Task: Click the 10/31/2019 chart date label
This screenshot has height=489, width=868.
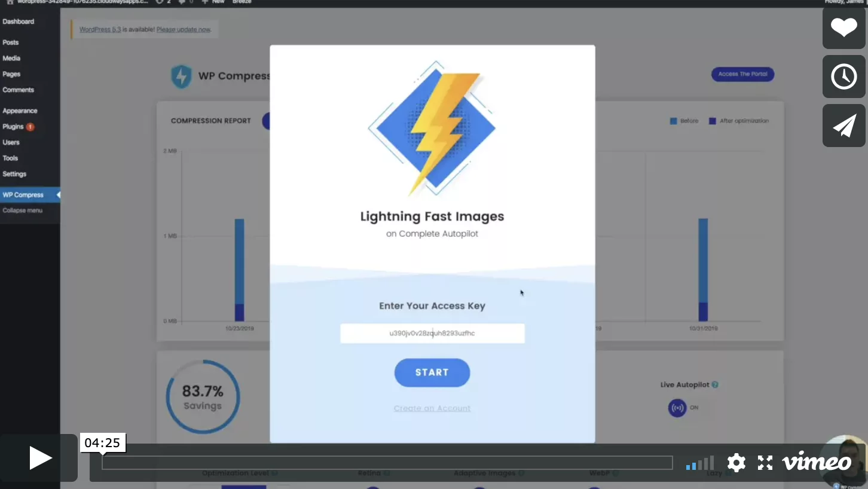Action: pos(703,328)
